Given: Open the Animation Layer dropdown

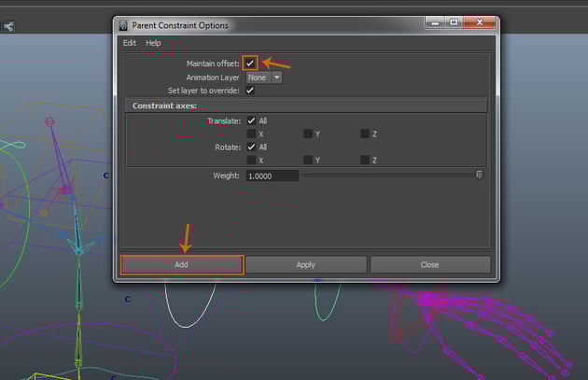Looking at the screenshot, I should 264,77.
